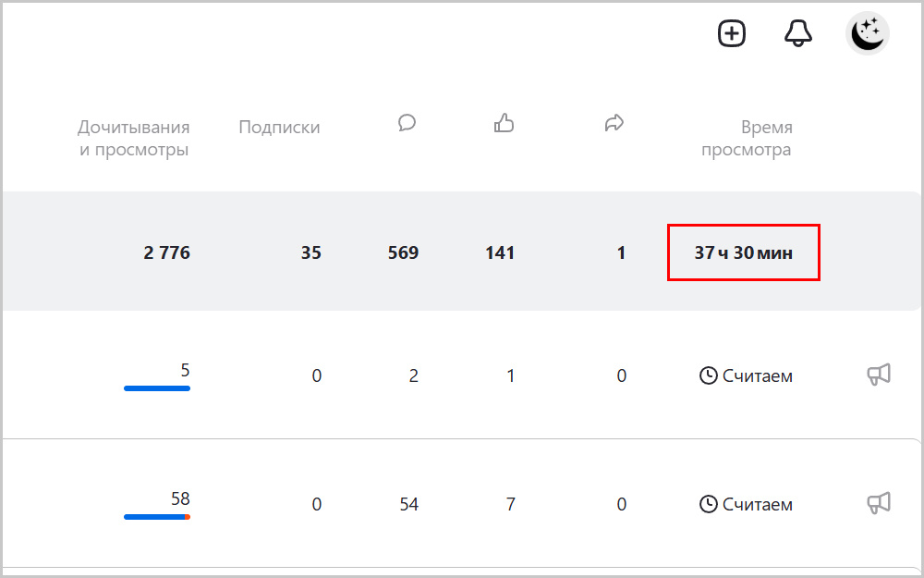Click the blue progress bar under 5
This screenshot has height=578, width=924.
pos(157,388)
